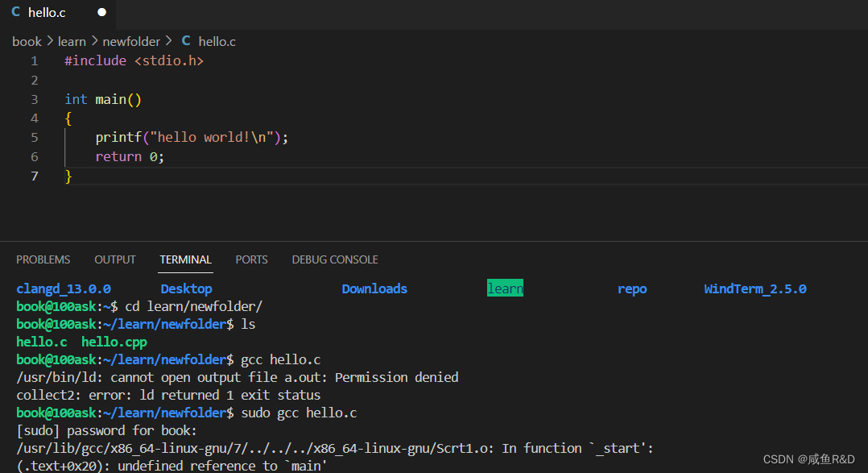
Task: Click the unsaved changes dot on hello.c tab
Action: [x=101, y=12]
